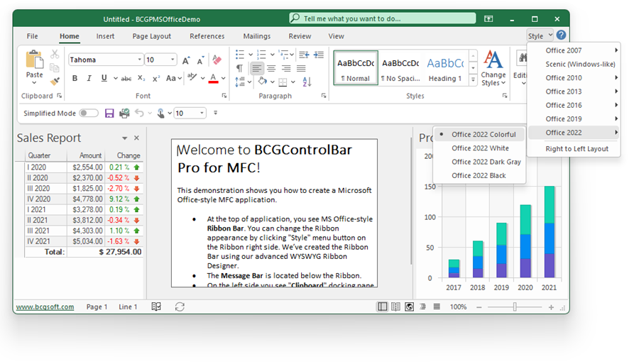Switch to the Page Layout tab

tap(152, 36)
